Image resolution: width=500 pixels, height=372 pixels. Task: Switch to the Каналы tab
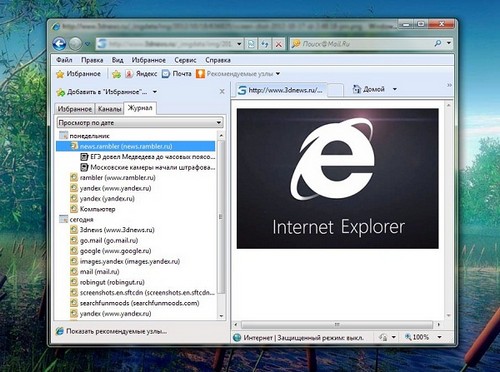[x=109, y=109]
